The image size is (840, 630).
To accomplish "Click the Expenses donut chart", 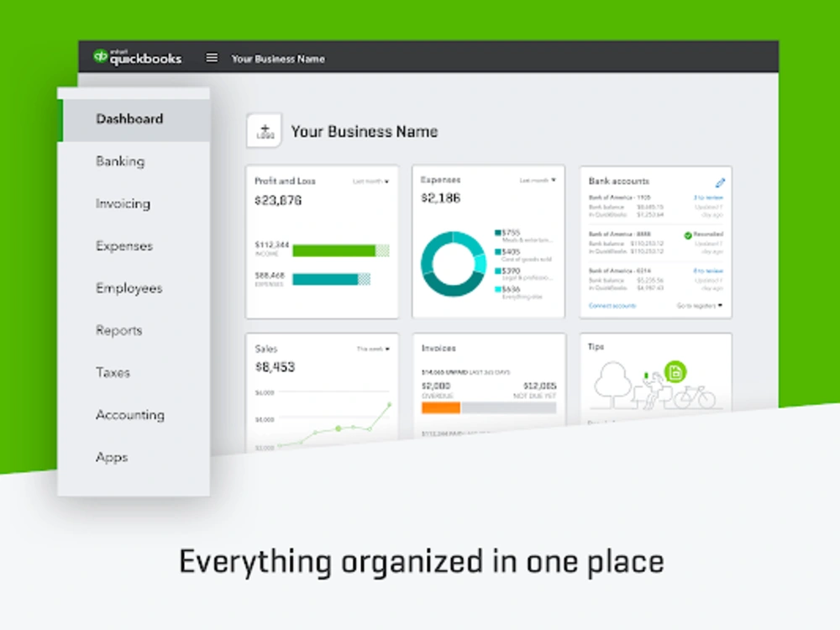I will coord(454,264).
